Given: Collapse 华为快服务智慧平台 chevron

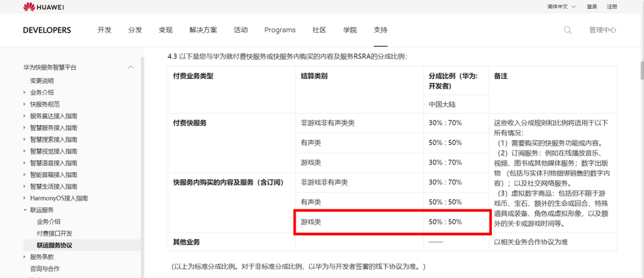Looking at the screenshot, I should pos(131,67).
